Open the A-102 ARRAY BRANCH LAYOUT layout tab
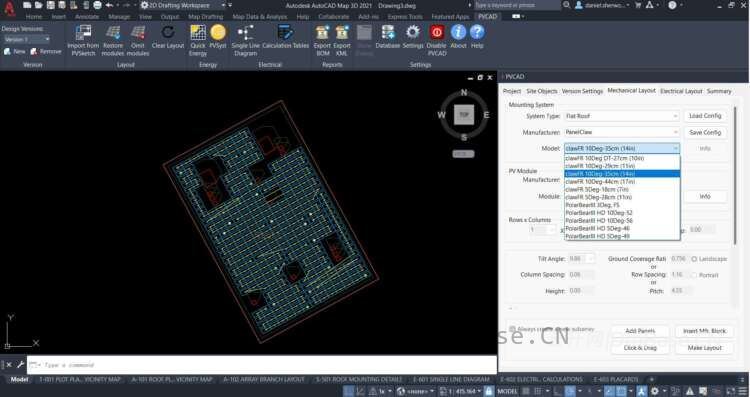 pos(264,379)
